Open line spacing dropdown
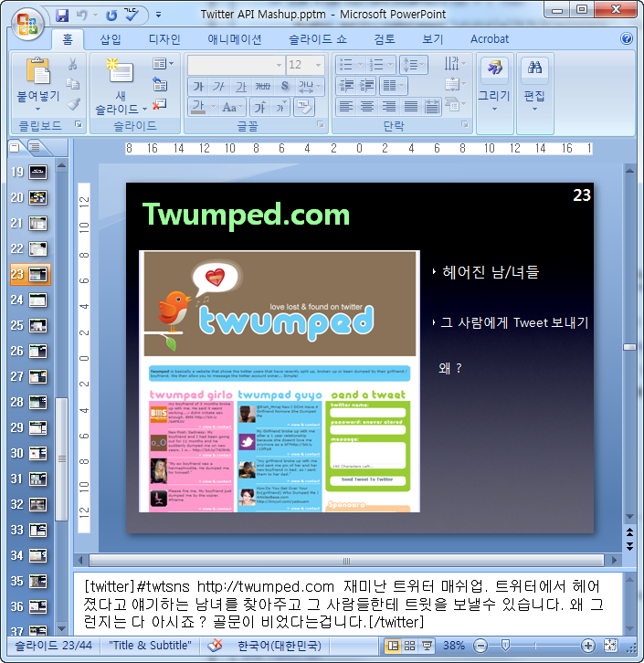The width and height of the screenshot is (644, 663). 414,65
